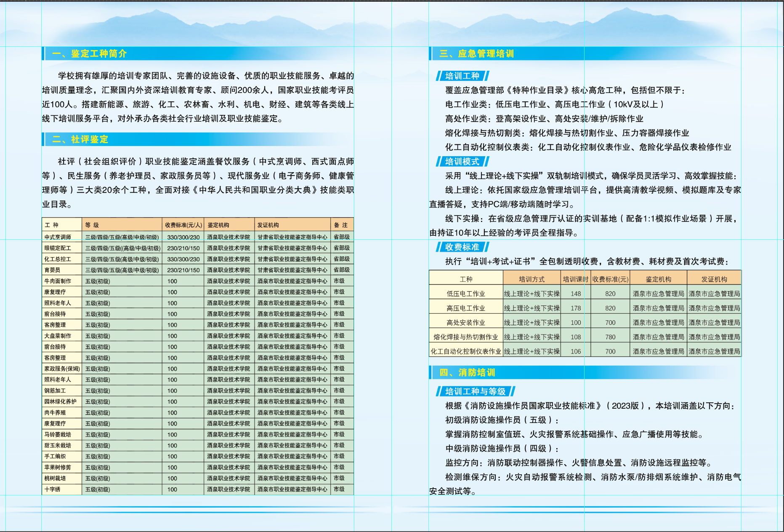Screen dimensions: 784x532
Task: Select the "三、应急管理培训" heading banner
Action: tap(476, 53)
